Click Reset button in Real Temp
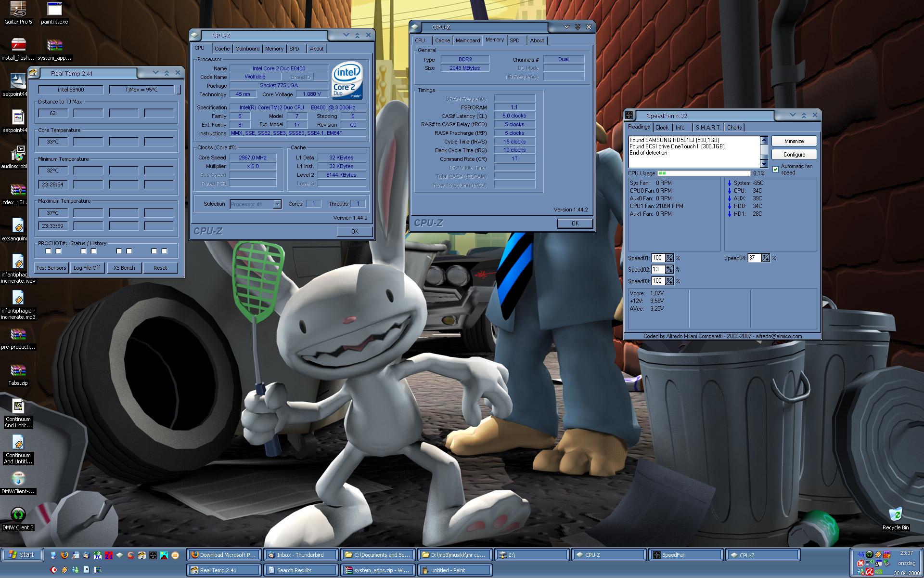Viewport: 924px width, 578px height. pos(160,268)
